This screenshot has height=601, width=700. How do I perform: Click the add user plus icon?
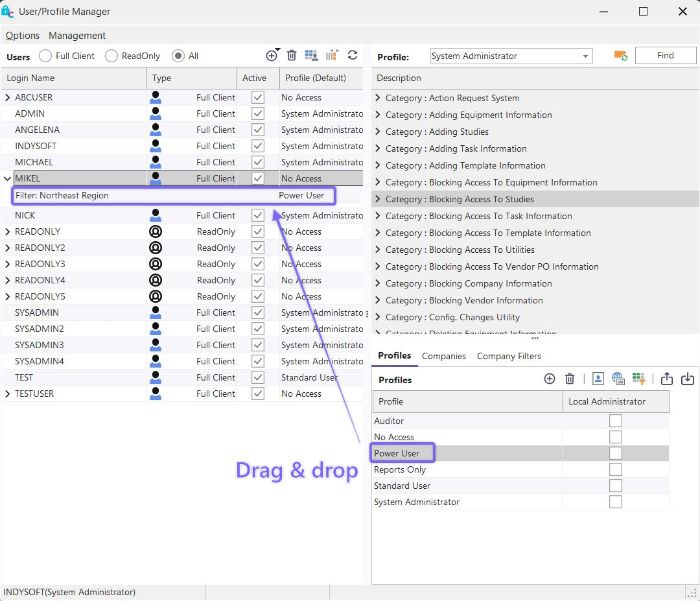(x=272, y=56)
